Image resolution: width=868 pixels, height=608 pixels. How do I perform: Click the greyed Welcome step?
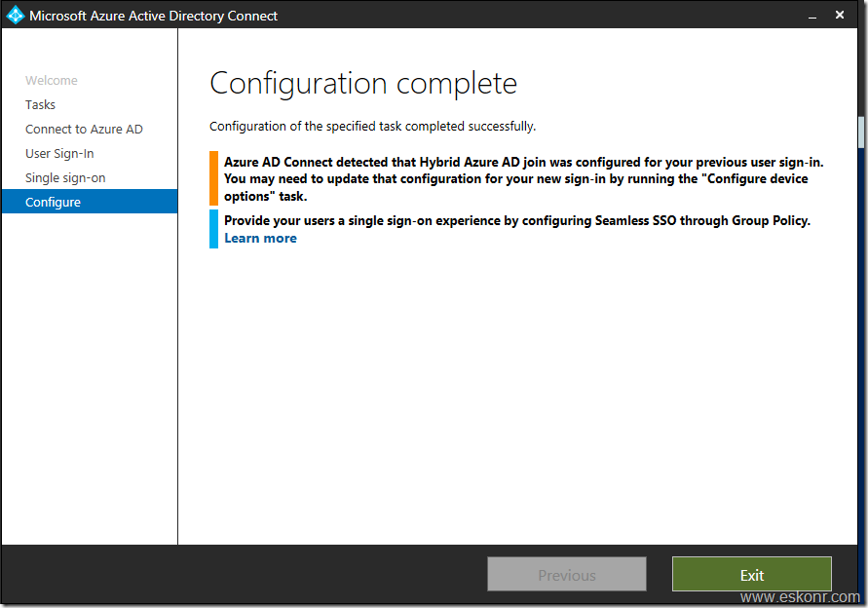[x=52, y=80]
